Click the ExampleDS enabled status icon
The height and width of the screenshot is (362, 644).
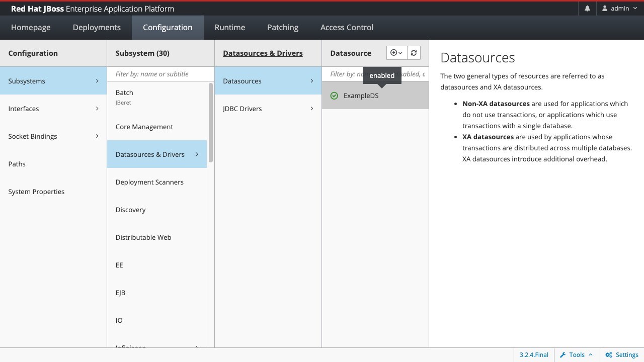tap(334, 96)
